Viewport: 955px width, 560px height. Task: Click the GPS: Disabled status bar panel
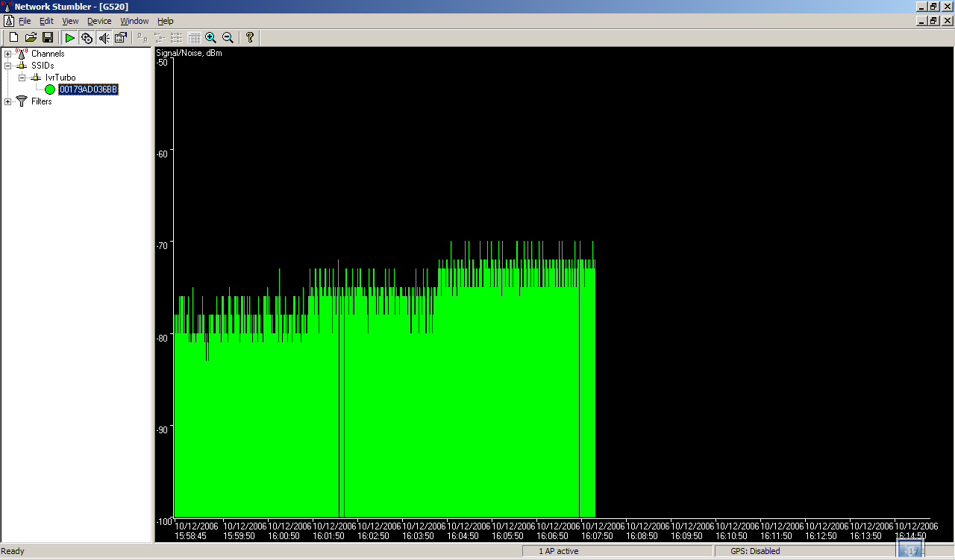click(755, 551)
